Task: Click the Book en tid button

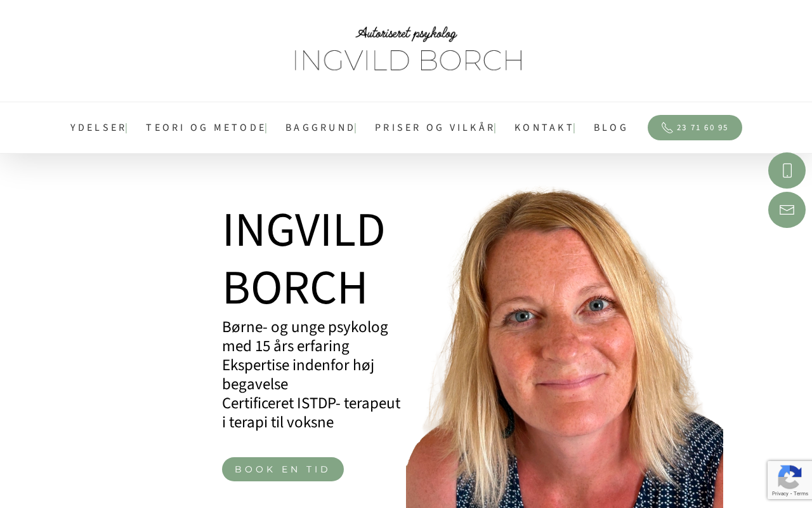Action: point(283,469)
